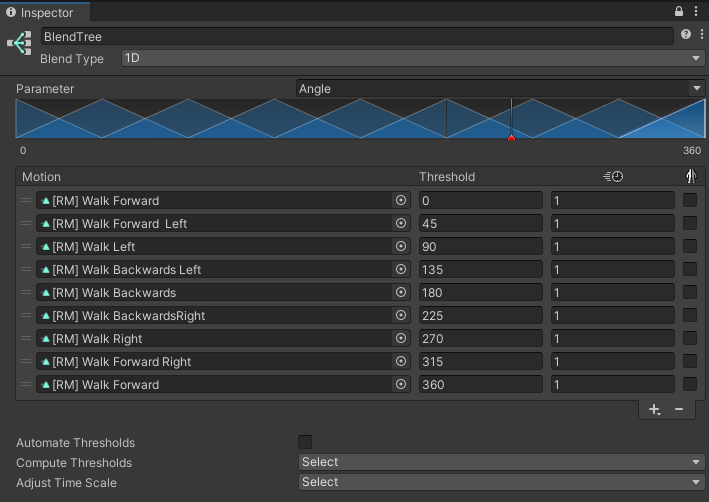Open the Blend Type dropdown
709x502 pixels.
point(413,58)
